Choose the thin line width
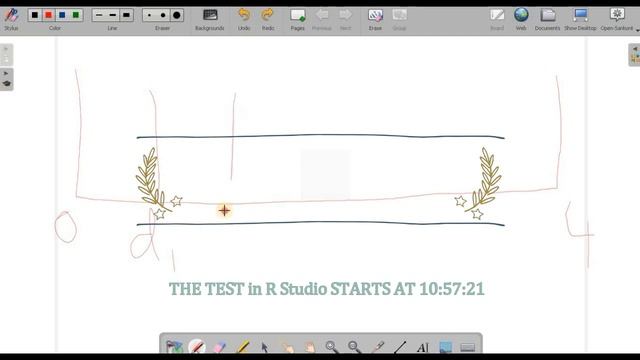The height and width of the screenshot is (360, 640). (99, 16)
